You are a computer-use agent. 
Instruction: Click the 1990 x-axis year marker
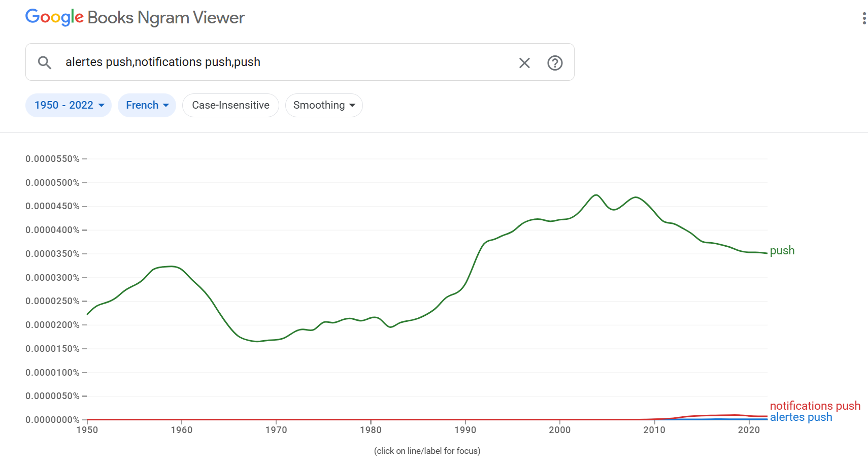pyautogui.click(x=465, y=430)
